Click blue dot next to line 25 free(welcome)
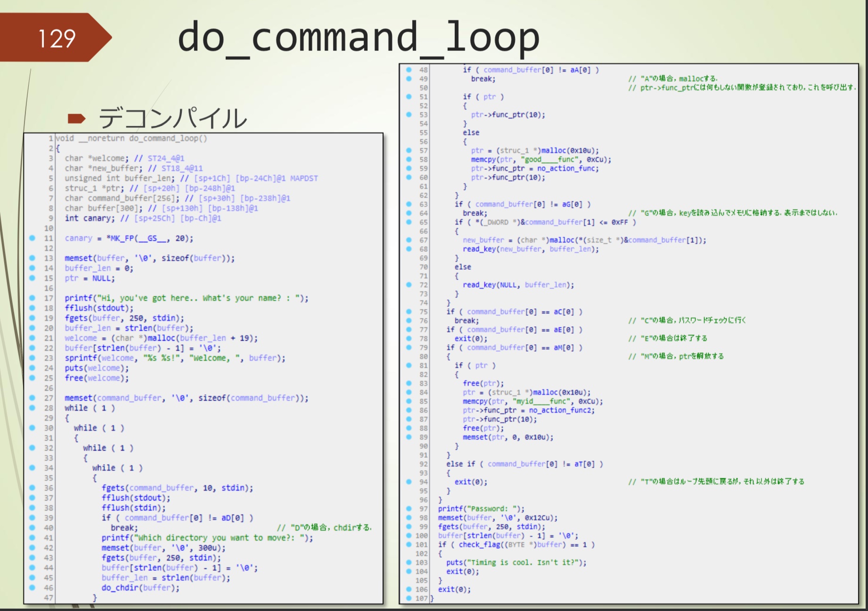 pyautogui.click(x=32, y=378)
